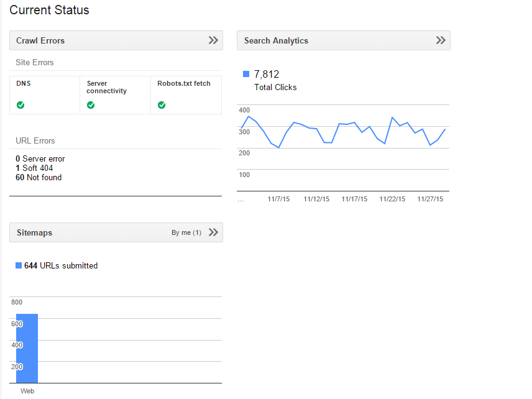Image resolution: width=532 pixels, height=399 pixels.
Task: Click the 0 Server error link
Action: (x=40, y=158)
